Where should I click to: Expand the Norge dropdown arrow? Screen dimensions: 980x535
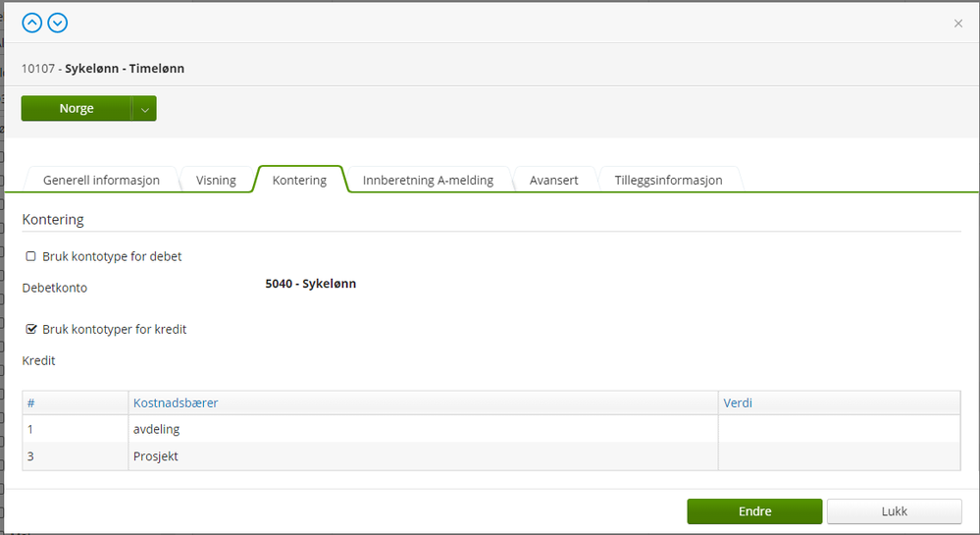[144, 109]
